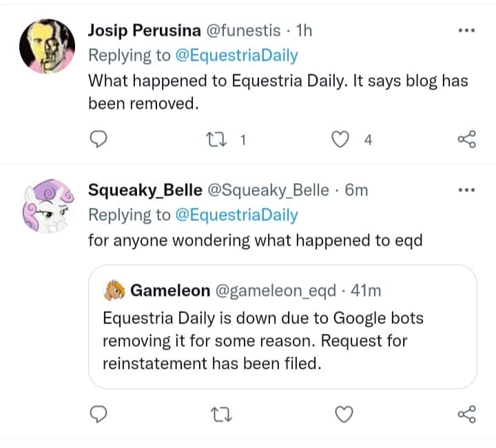This screenshot has height=448, width=496.
Task: Click Gameleon's small avatar icon
Action: (x=114, y=291)
